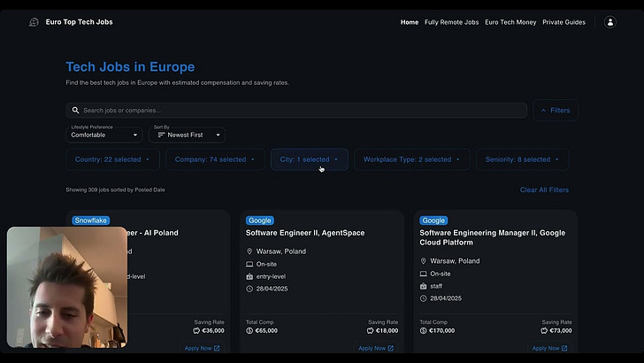Collapse the Filters panel button

click(x=556, y=110)
